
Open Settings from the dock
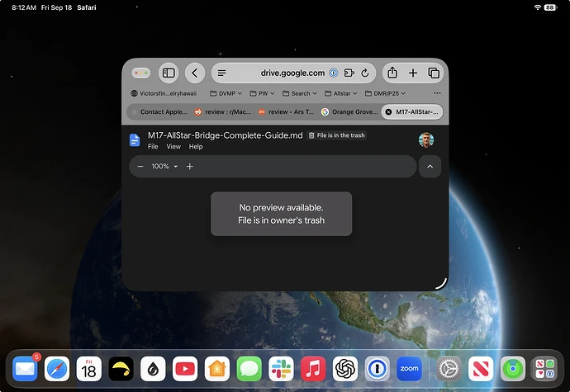click(449, 369)
